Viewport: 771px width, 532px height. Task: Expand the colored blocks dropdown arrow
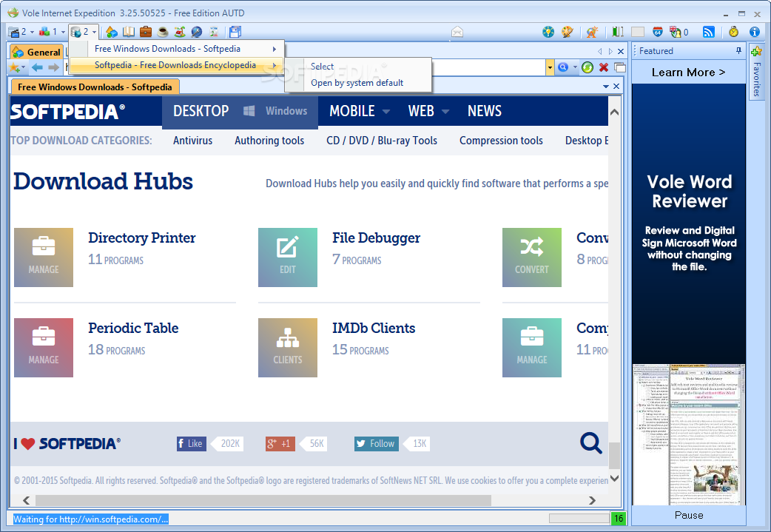click(63, 33)
